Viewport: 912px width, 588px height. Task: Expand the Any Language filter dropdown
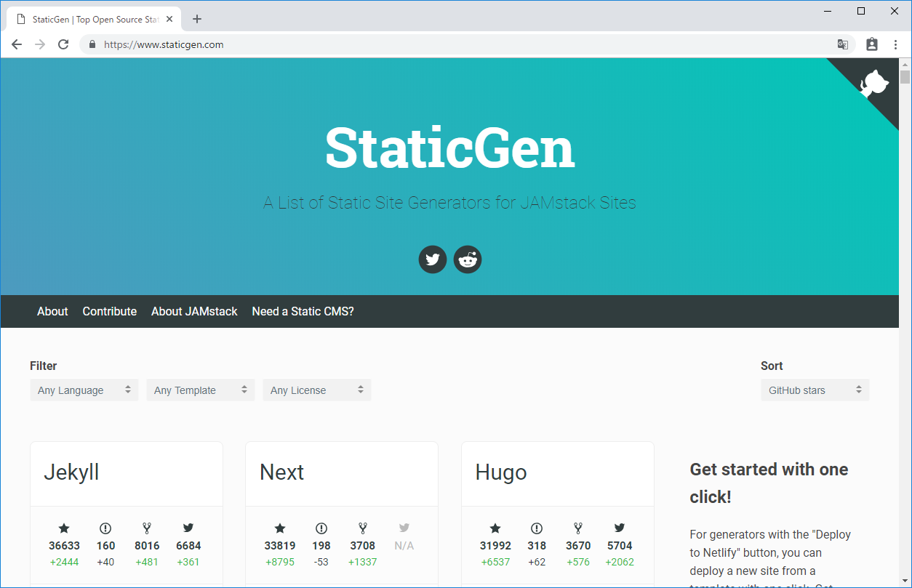point(84,390)
